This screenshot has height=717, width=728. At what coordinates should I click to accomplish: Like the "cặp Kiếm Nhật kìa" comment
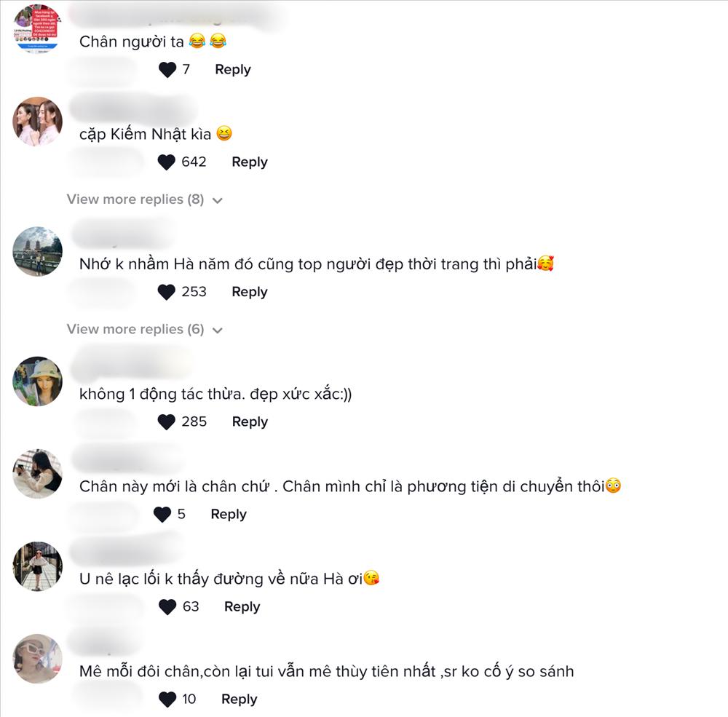(166, 162)
